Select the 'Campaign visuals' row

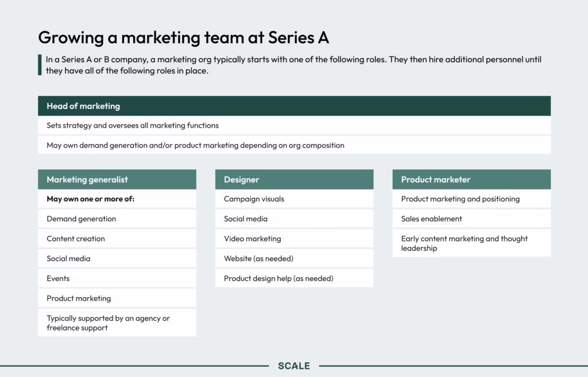294,199
